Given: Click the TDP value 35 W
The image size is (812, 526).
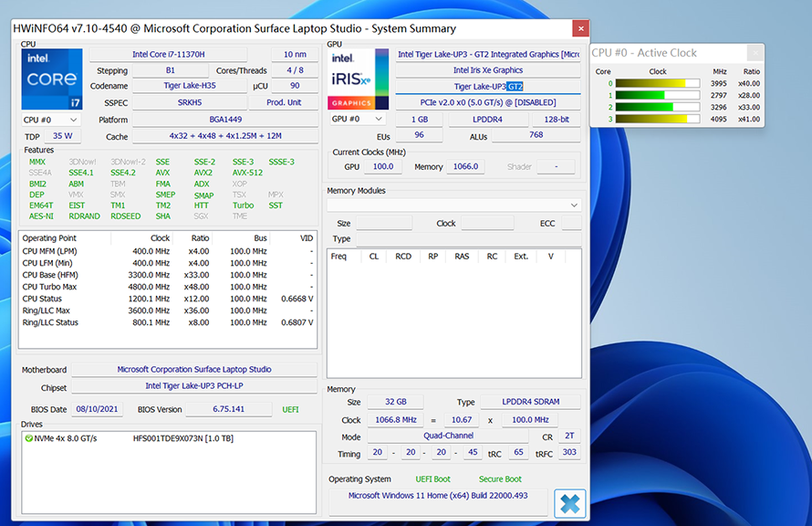Looking at the screenshot, I should pos(62,136).
